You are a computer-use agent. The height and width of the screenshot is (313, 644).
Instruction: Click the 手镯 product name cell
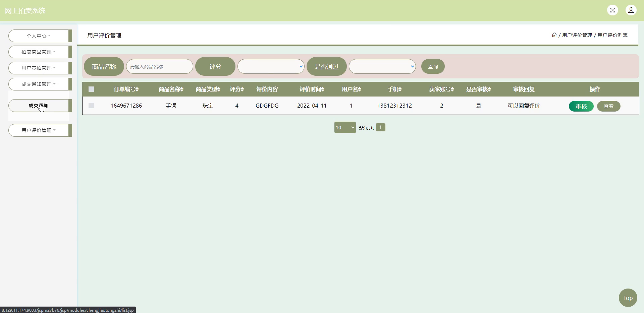pos(171,106)
